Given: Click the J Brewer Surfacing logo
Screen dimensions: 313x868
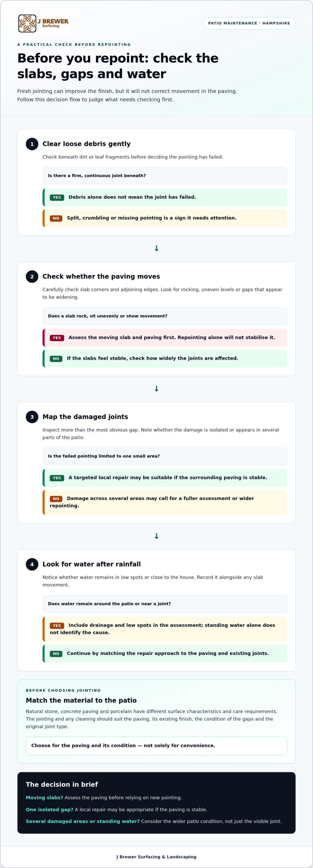Looking at the screenshot, I should point(43,23).
